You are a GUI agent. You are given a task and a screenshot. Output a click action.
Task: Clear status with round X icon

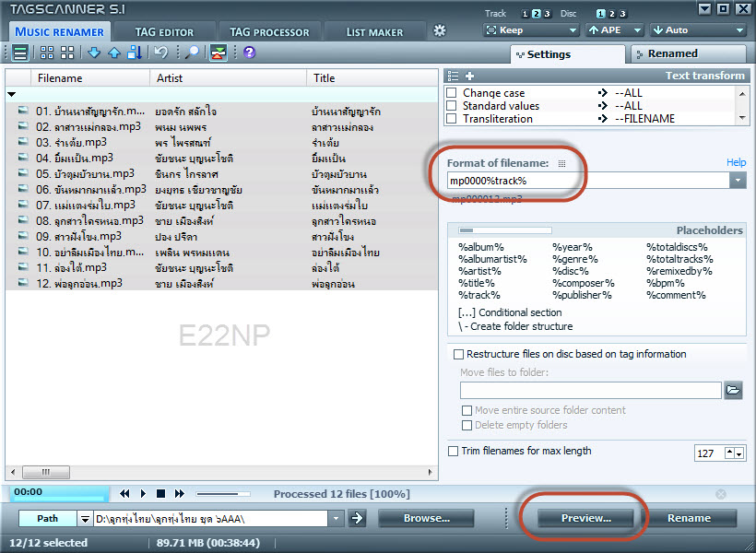click(x=721, y=494)
